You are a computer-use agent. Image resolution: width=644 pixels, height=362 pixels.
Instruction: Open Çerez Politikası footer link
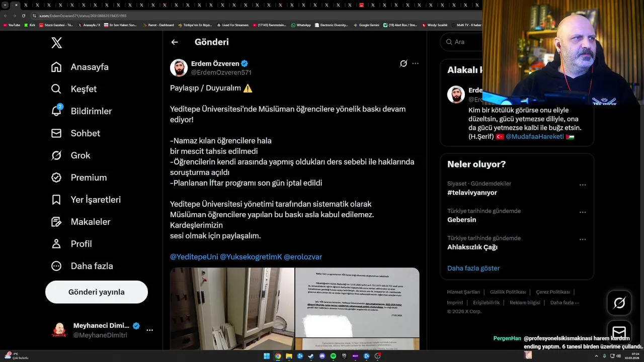click(x=553, y=292)
